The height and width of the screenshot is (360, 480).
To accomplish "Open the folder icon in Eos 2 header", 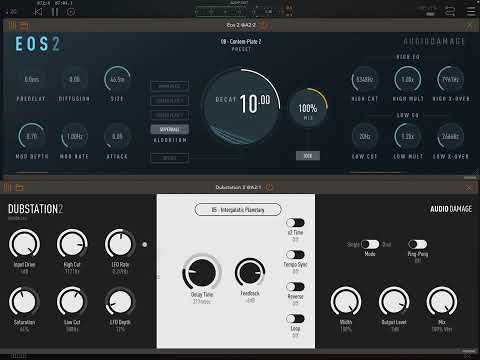I will pos(24,26).
